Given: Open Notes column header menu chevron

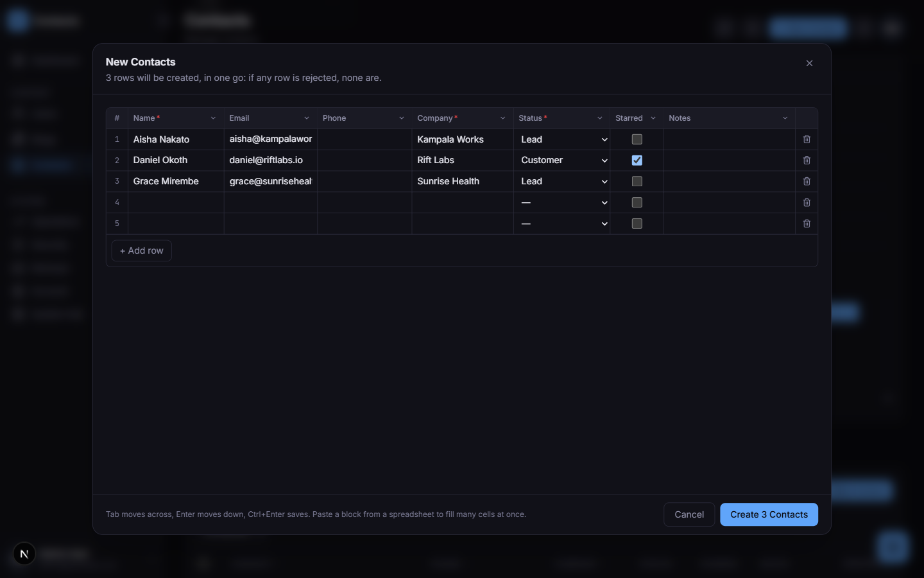Looking at the screenshot, I should [x=785, y=118].
